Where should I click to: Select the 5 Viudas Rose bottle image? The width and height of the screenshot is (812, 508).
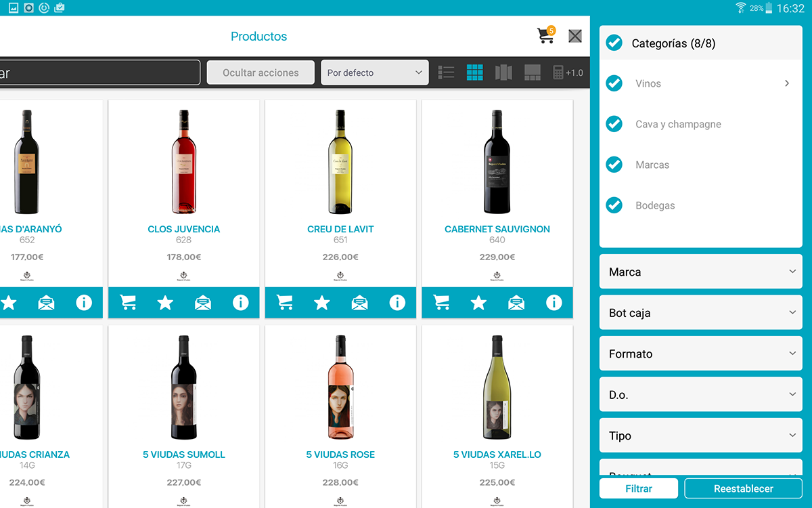(x=340, y=388)
